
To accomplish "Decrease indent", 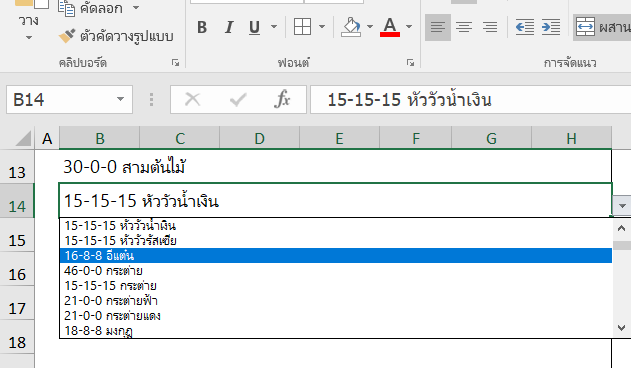I will (525, 27).
